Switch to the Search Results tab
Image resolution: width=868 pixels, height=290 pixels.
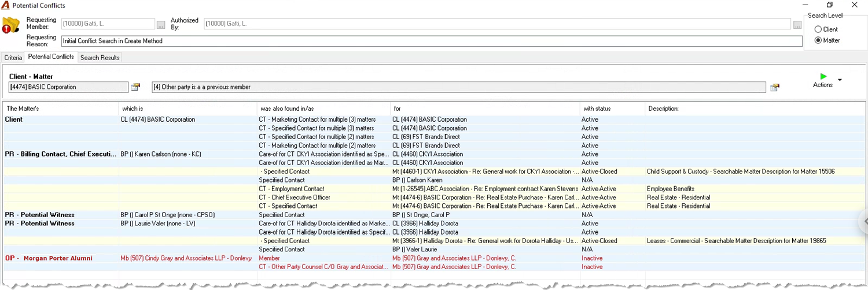click(x=100, y=58)
